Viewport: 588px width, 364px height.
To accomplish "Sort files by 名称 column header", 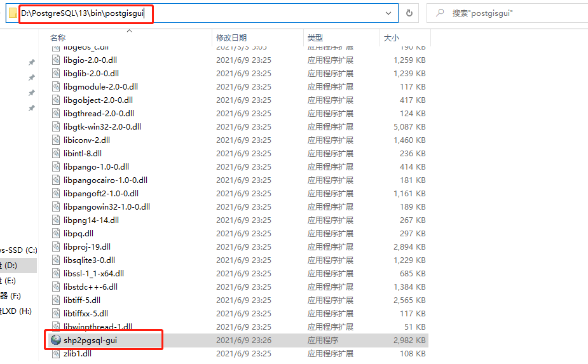I will coord(58,38).
